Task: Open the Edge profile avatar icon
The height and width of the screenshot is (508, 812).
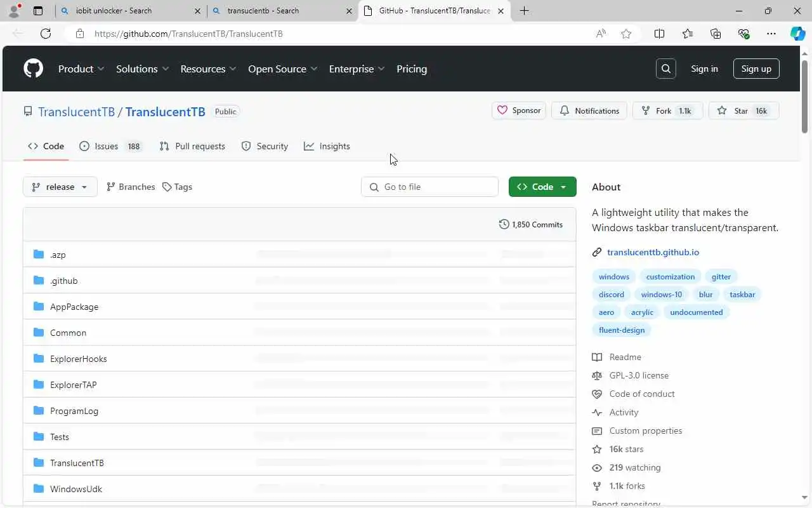Action: [x=14, y=11]
